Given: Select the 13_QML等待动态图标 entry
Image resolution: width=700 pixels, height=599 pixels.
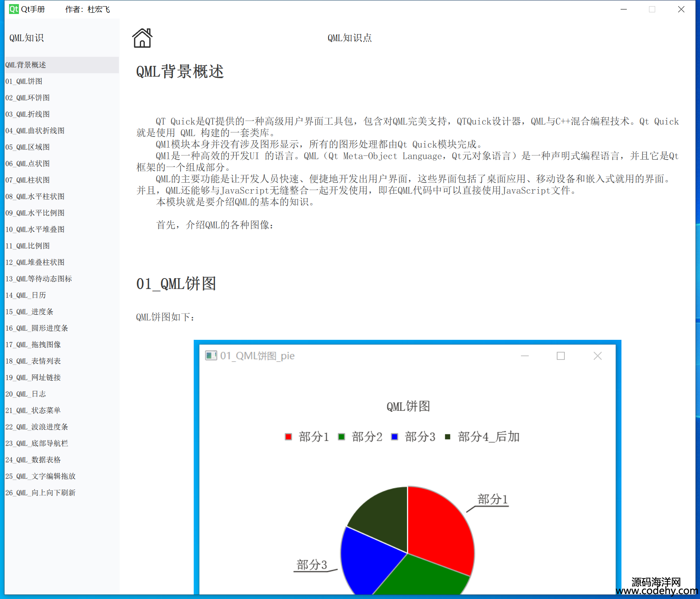Looking at the screenshot, I should click(x=62, y=279).
